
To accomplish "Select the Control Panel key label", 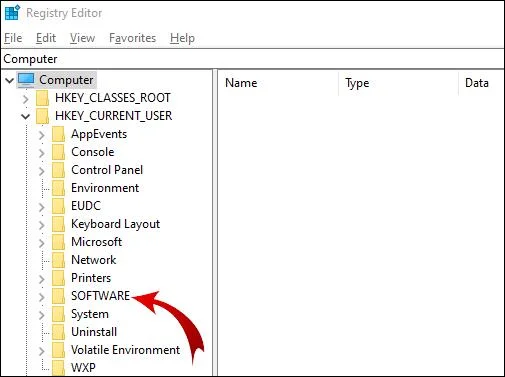I will click(x=107, y=170).
